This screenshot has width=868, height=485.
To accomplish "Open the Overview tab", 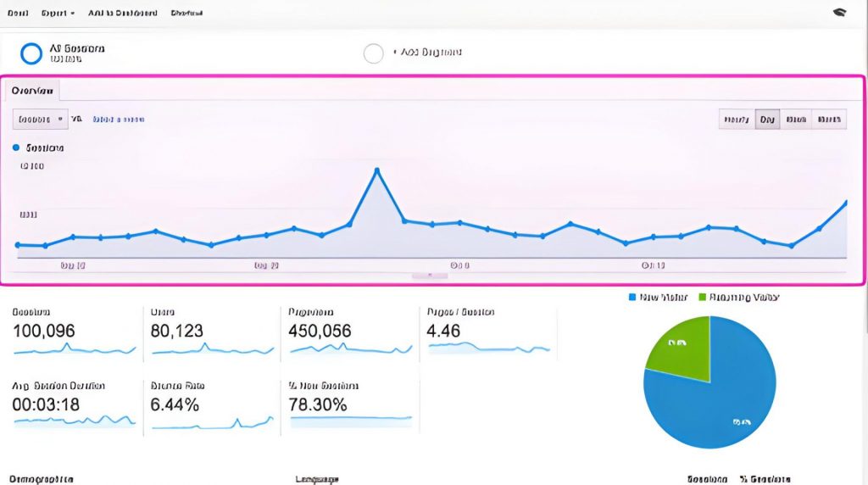I will coord(33,90).
